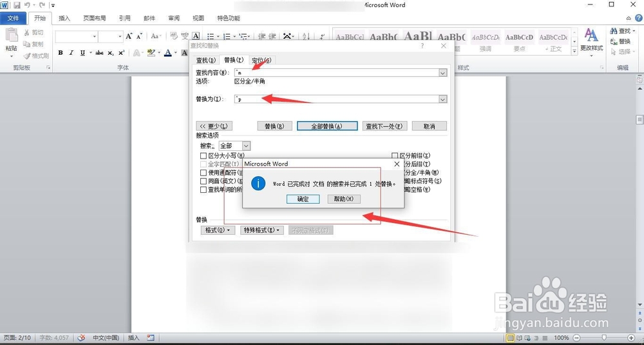The image size is (644, 345).
Task: Click the increase indent icon
Action: point(272,36)
